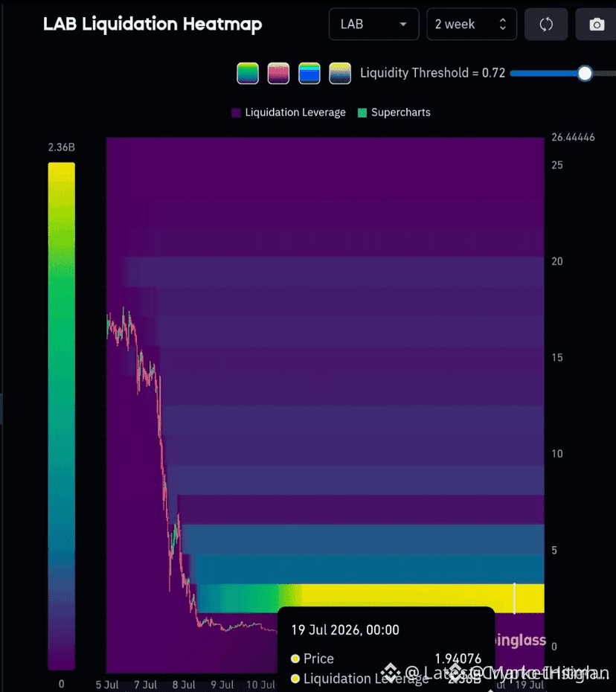Screen dimensions: 616x692
Task: Click the 10 price axis label
Action: click(x=557, y=454)
